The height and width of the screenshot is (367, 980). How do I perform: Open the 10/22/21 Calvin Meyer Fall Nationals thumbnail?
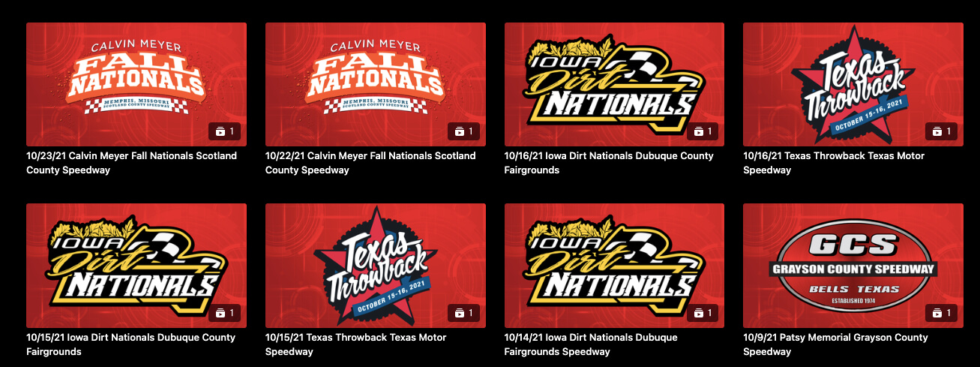pos(376,84)
